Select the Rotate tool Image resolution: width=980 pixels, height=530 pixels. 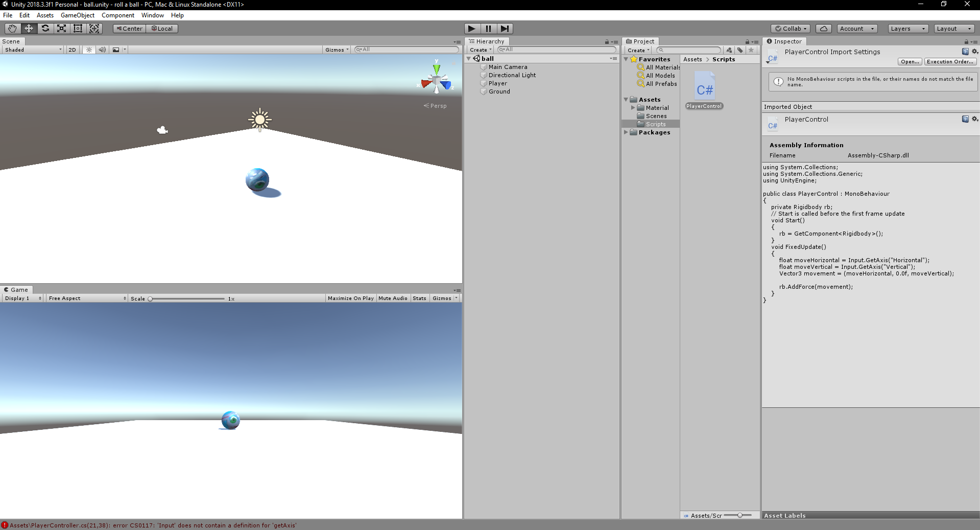click(x=45, y=29)
